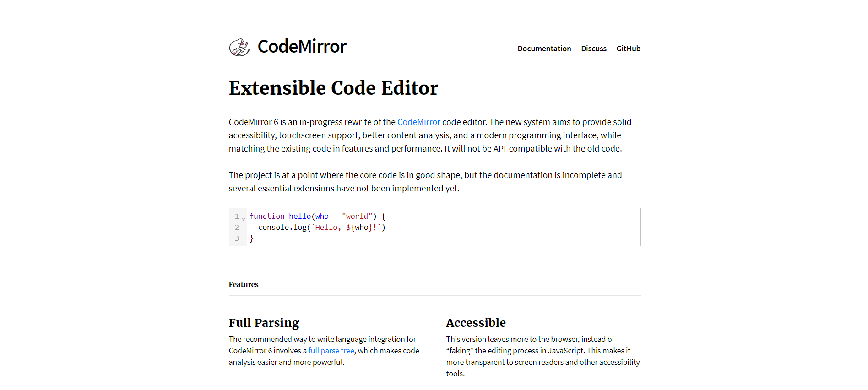Click line number 3 in the gutter

tap(237, 238)
